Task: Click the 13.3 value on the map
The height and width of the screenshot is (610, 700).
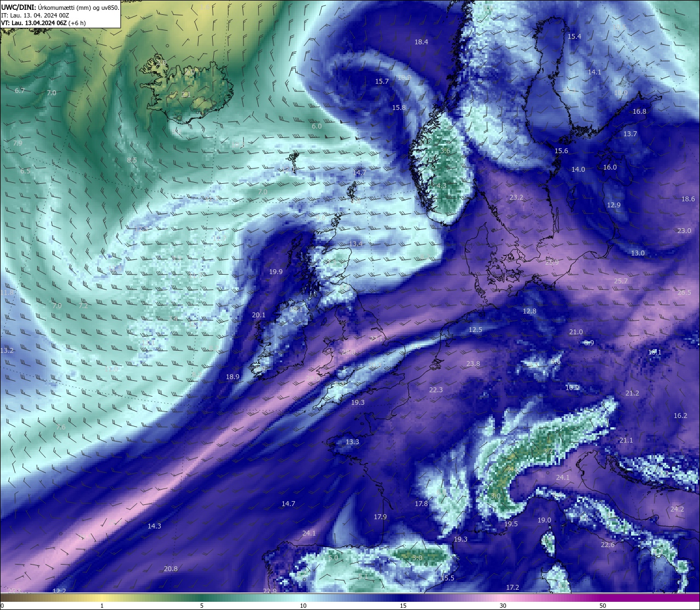Action: (352, 442)
